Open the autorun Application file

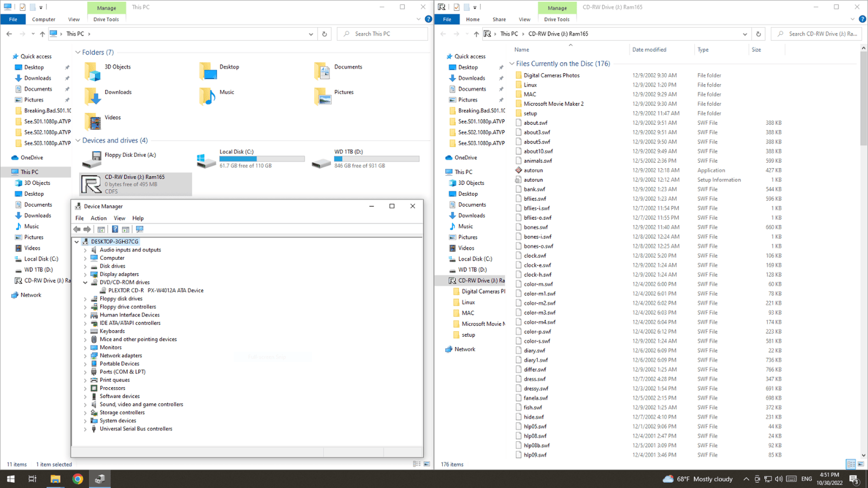click(x=533, y=170)
